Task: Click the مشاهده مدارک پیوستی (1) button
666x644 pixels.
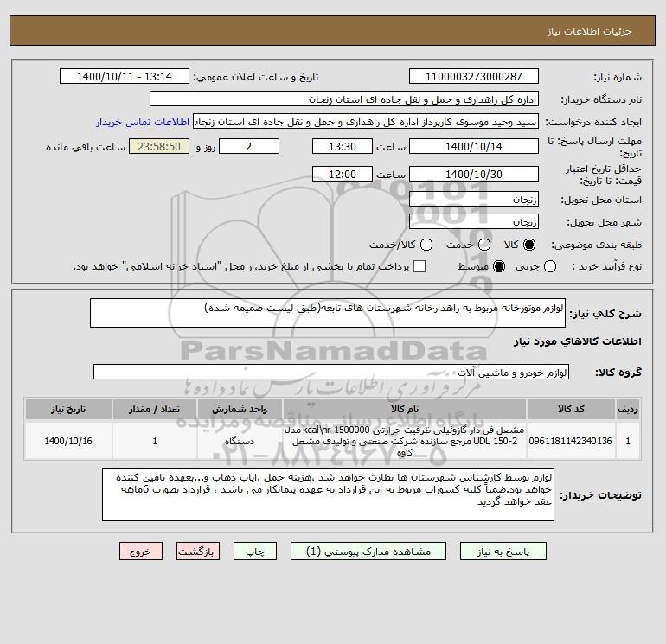Action: pyautogui.click(x=368, y=552)
